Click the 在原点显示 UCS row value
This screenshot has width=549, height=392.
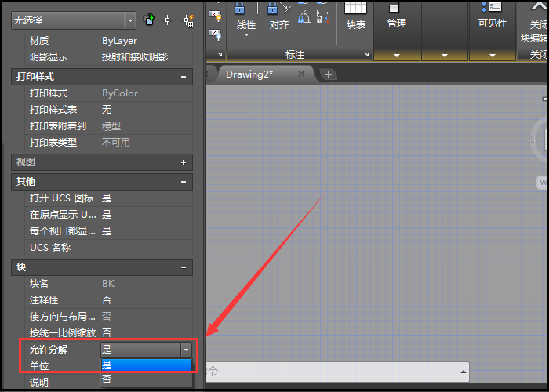click(147, 215)
